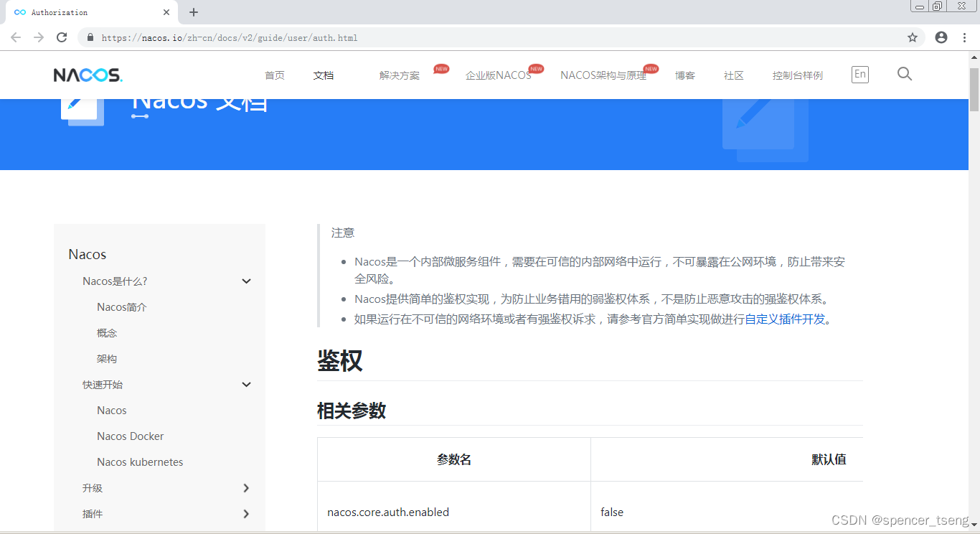Screen dimensions: 980x534
Task: Open the Nacos quick start sidebar entry
Action: tap(112, 411)
